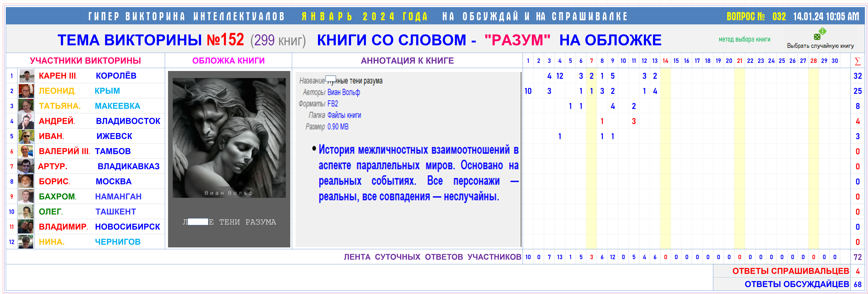
Task: Select day column header 28
Action: click(813, 61)
